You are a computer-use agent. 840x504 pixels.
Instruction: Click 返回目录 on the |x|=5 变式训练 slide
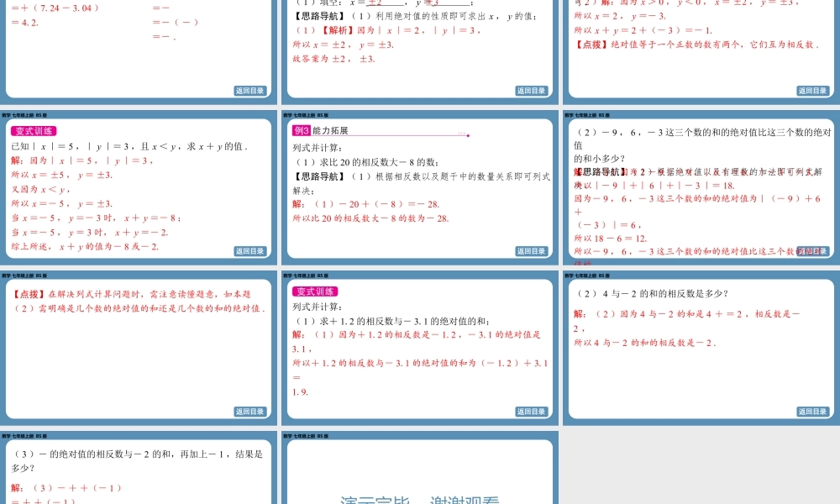click(249, 251)
